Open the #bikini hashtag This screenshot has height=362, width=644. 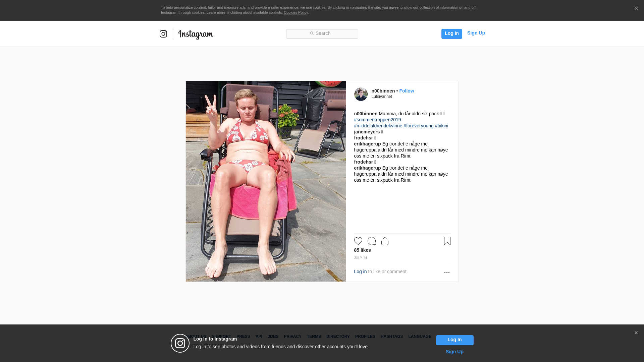[441, 126]
